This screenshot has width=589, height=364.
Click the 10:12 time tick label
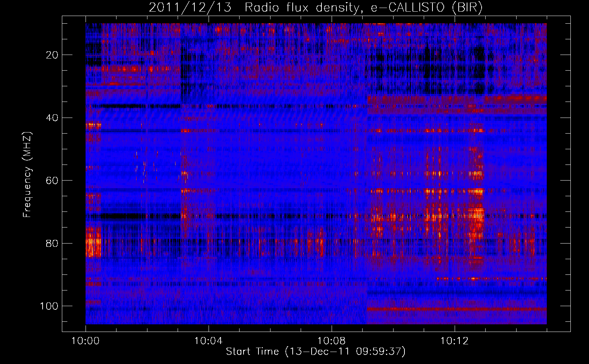pos(454,341)
